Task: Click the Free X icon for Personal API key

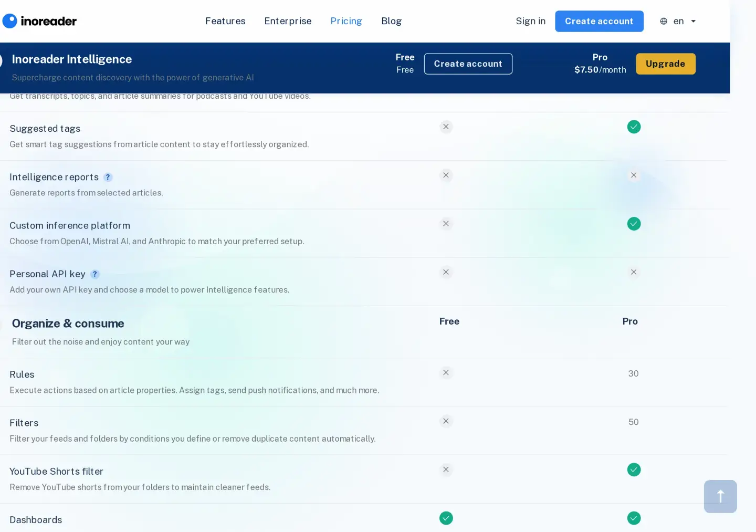Action: pos(446,272)
